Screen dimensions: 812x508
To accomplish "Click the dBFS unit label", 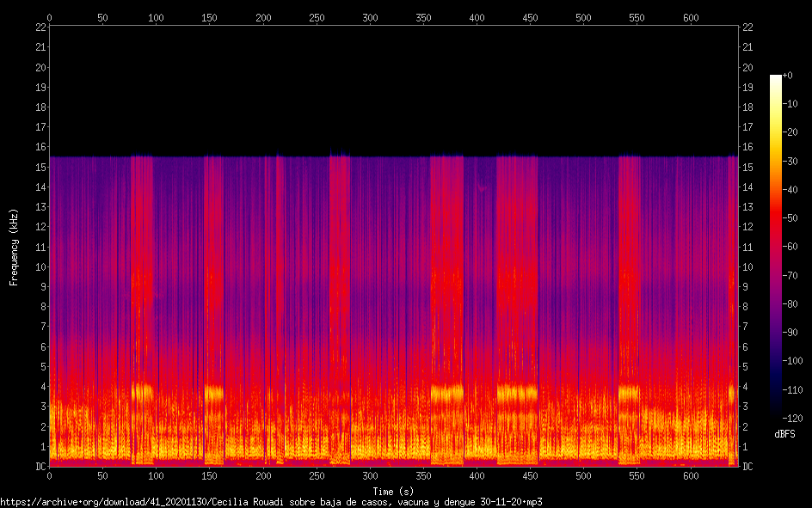I will click(x=784, y=434).
